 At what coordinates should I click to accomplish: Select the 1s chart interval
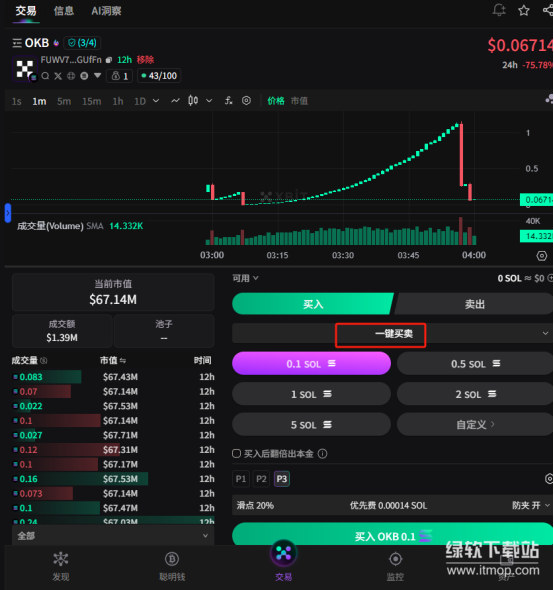tap(17, 101)
